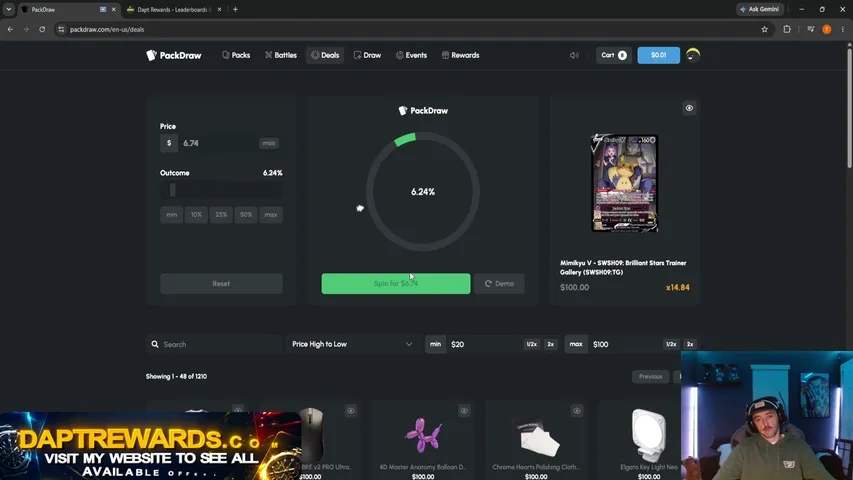This screenshot has width=853, height=480.
Task: Click the Price amount input field
Action: (218, 143)
